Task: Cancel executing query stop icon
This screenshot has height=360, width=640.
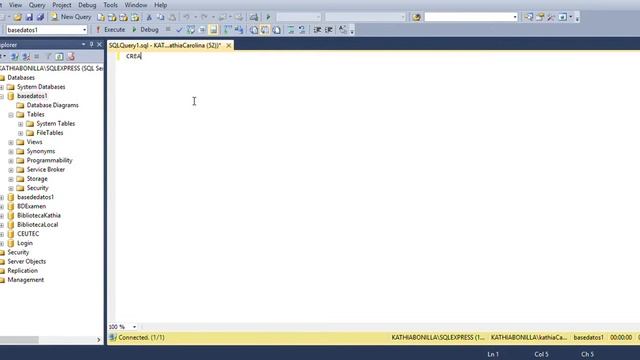Action: (168, 29)
